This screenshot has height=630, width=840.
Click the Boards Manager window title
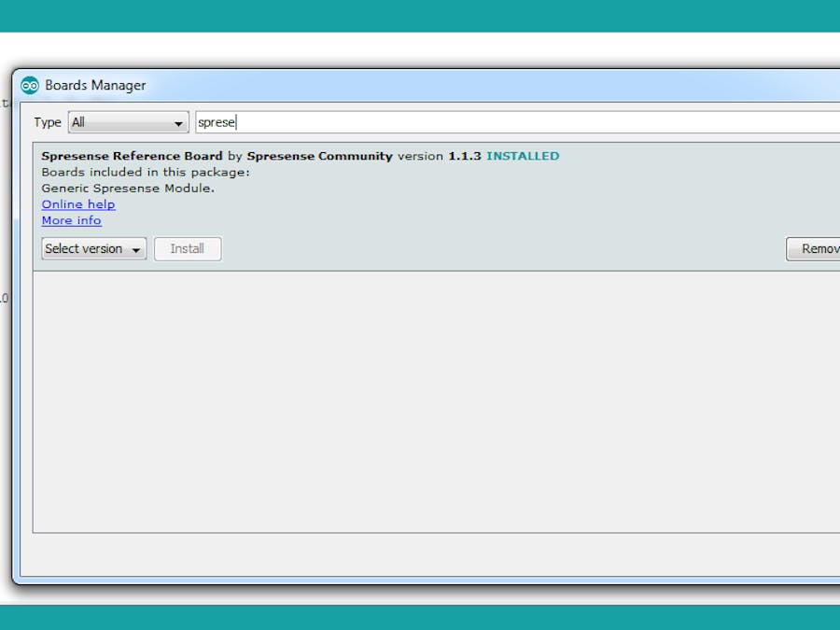click(95, 85)
